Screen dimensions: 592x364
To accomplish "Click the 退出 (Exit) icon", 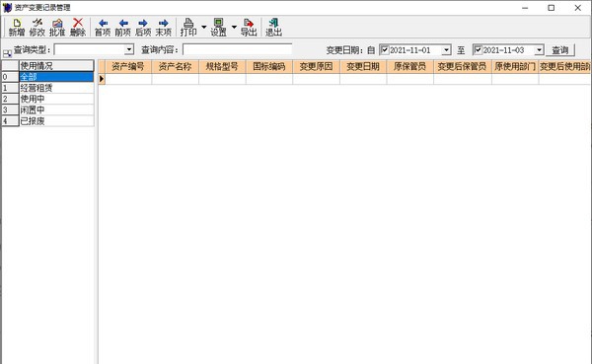I will pyautogui.click(x=273, y=28).
